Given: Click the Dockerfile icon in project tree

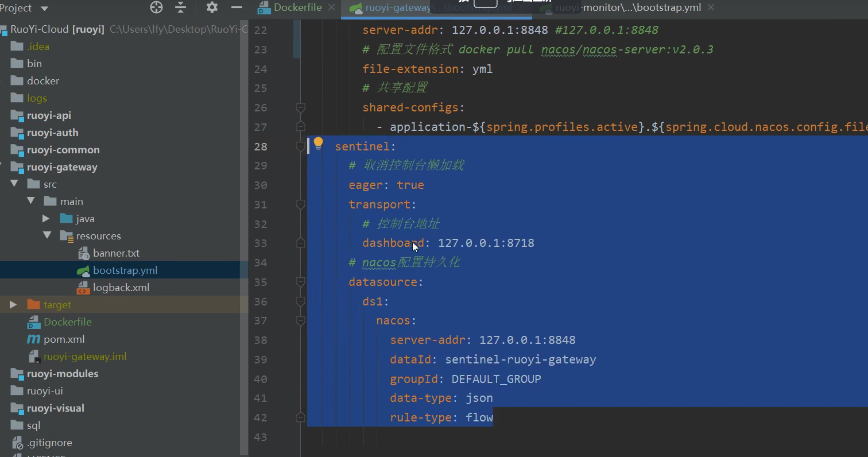Looking at the screenshot, I should click(x=34, y=322).
